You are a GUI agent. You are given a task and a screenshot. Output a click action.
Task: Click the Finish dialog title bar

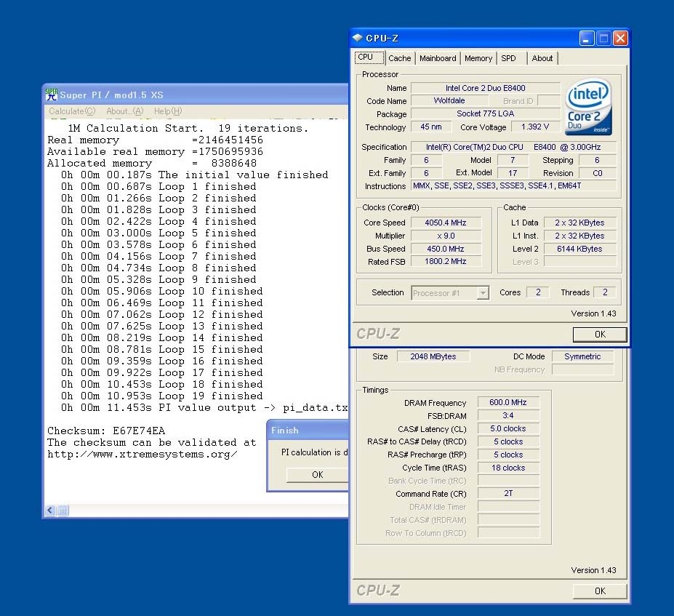click(308, 431)
